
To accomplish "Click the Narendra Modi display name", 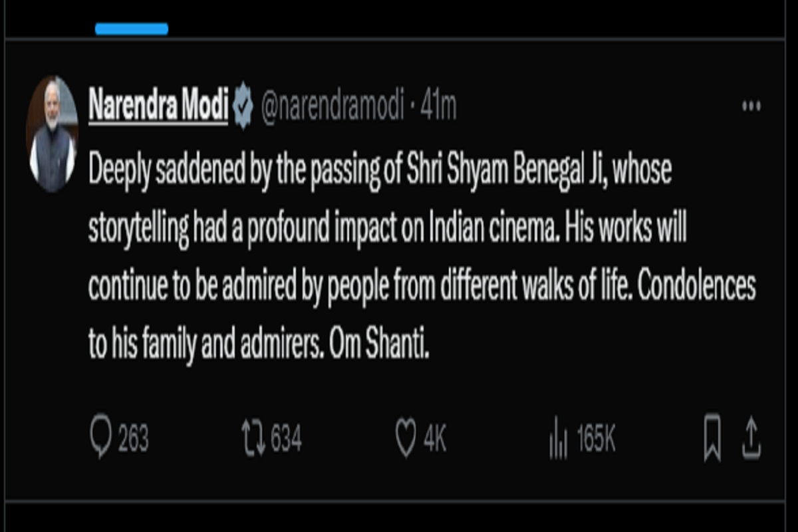I will point(158,106).
